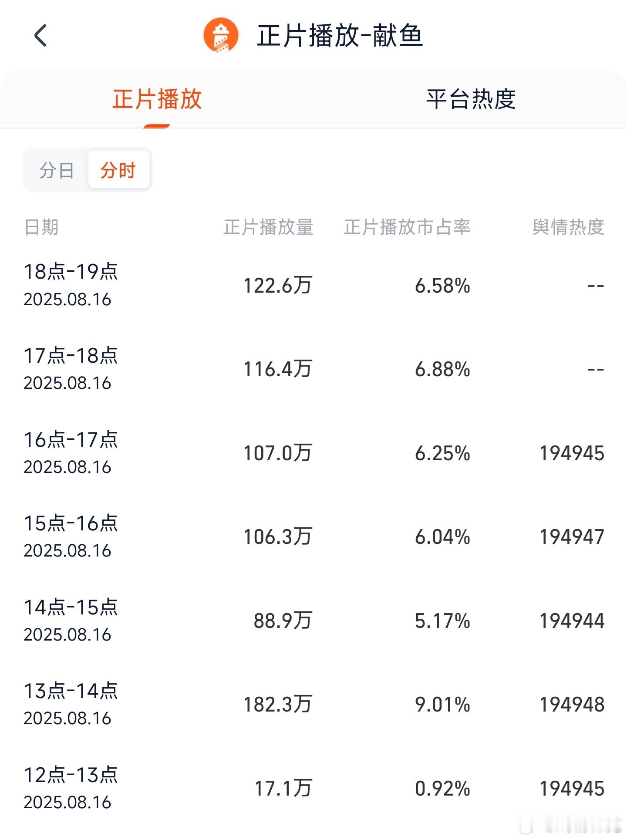Screen dimensions: 627x840
Task: Tap the orange lighthouse app logo
Action: pos(221,35)
